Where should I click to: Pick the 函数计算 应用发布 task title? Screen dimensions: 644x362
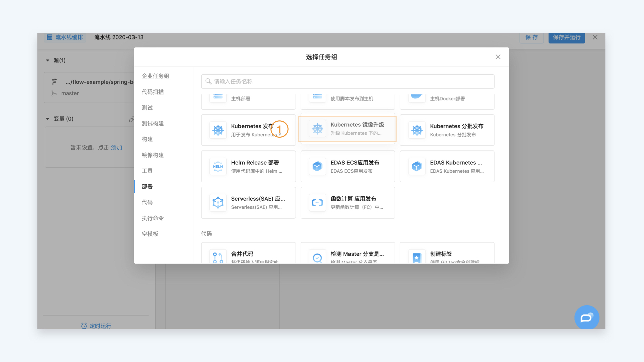pyautogui.click(x=354, y=199)
